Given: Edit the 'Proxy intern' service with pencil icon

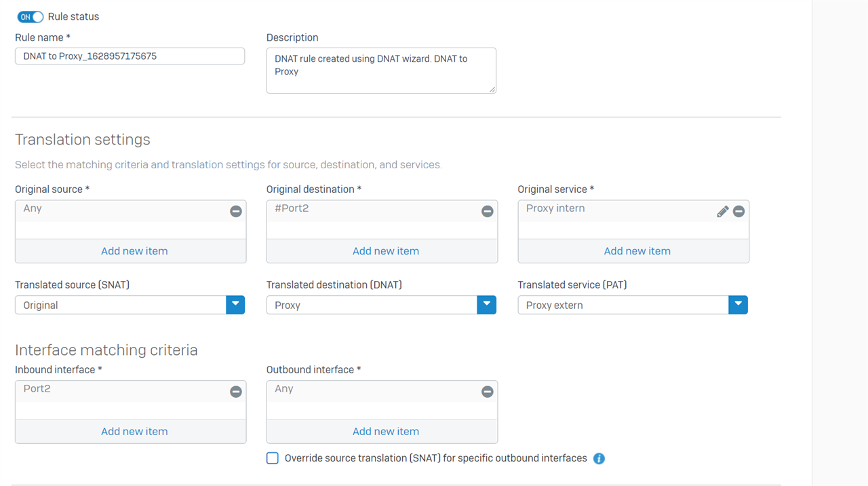Looking at the screenshot, I should [723, 211].
